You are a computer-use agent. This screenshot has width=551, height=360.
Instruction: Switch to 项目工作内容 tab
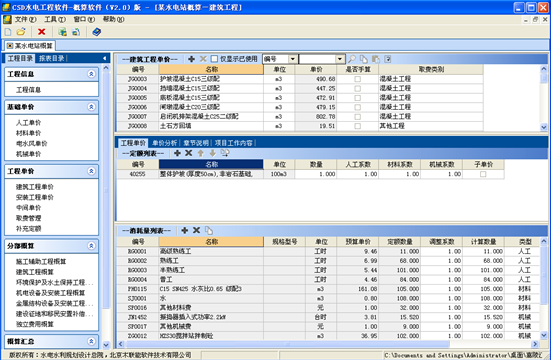tap(233, 143)
